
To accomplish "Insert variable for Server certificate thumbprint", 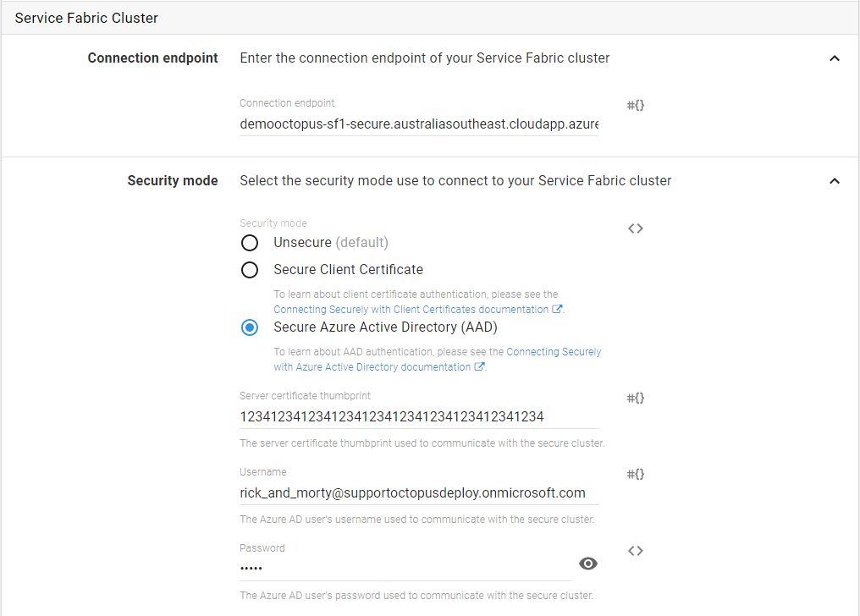I will pos(636,398).
